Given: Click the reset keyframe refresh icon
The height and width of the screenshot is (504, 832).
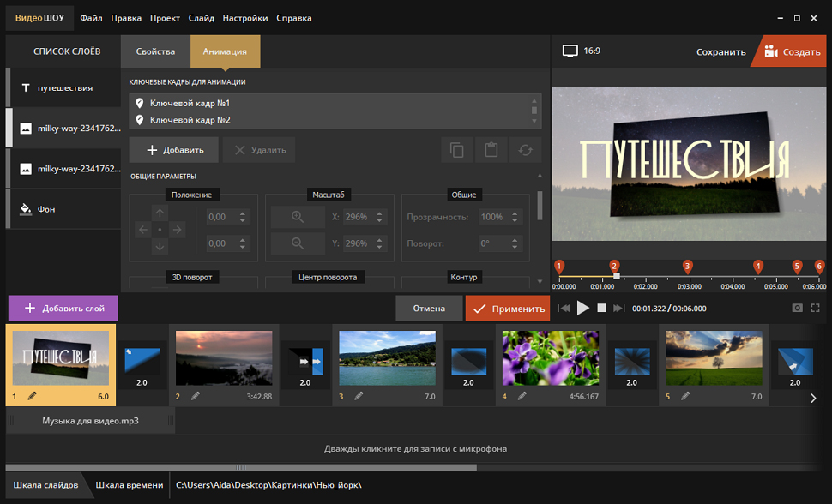Looking at the screenshot, I should [525, 150].
